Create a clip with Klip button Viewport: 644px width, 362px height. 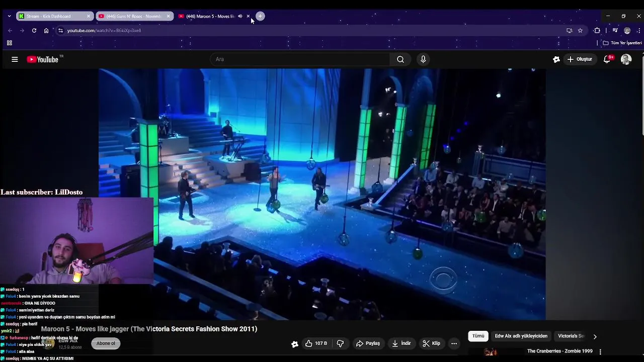431,343
